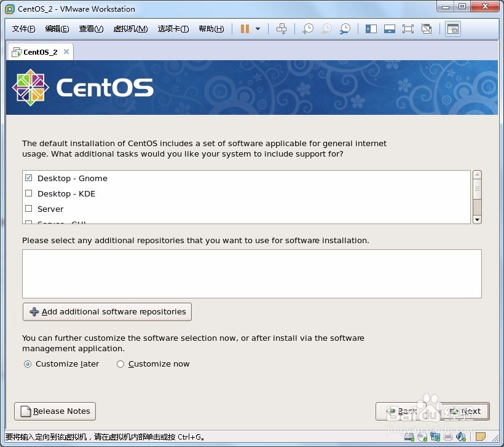Open the 选项卡(T) menu
The image size is (504, 447).
tap(173, 29)
